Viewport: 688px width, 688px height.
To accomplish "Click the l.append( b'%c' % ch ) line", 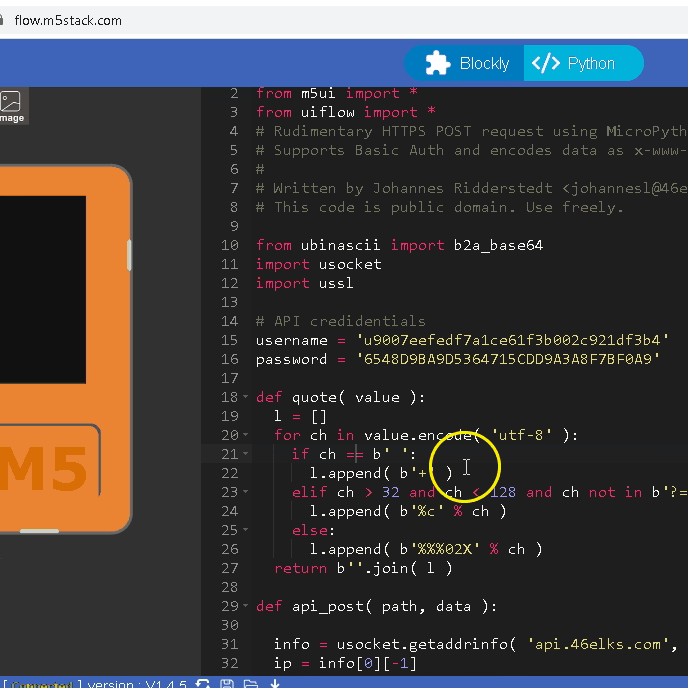I will point(408,511).
